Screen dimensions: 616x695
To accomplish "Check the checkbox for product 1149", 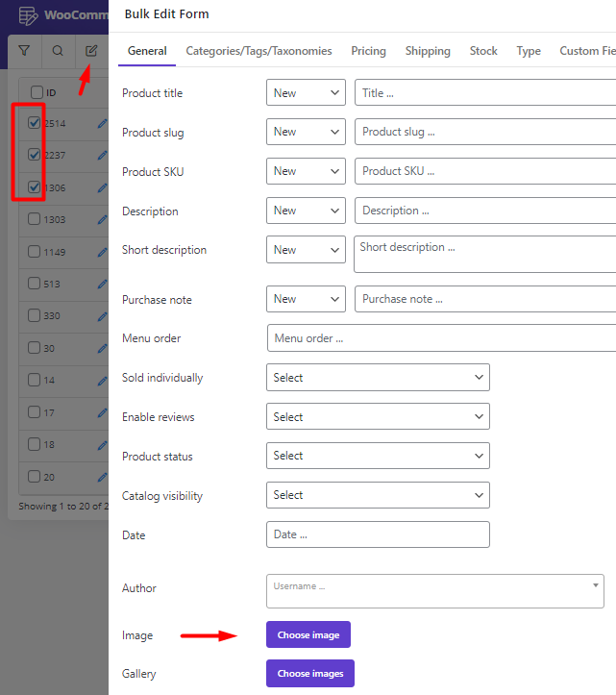I will [35, 251].
